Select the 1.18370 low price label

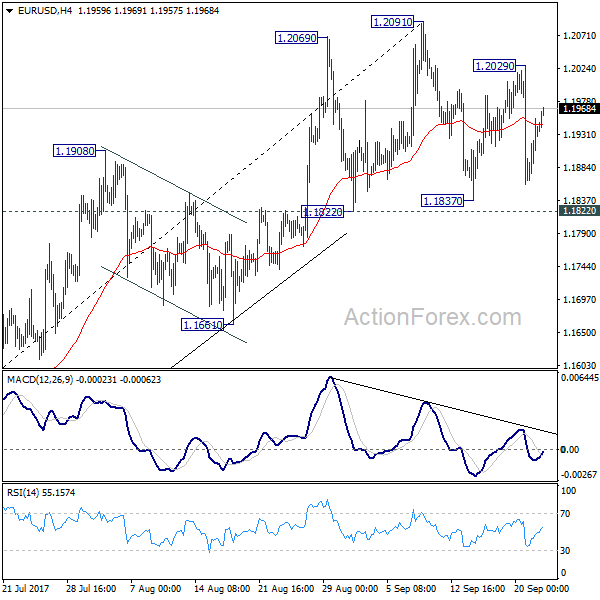[442, 201]
